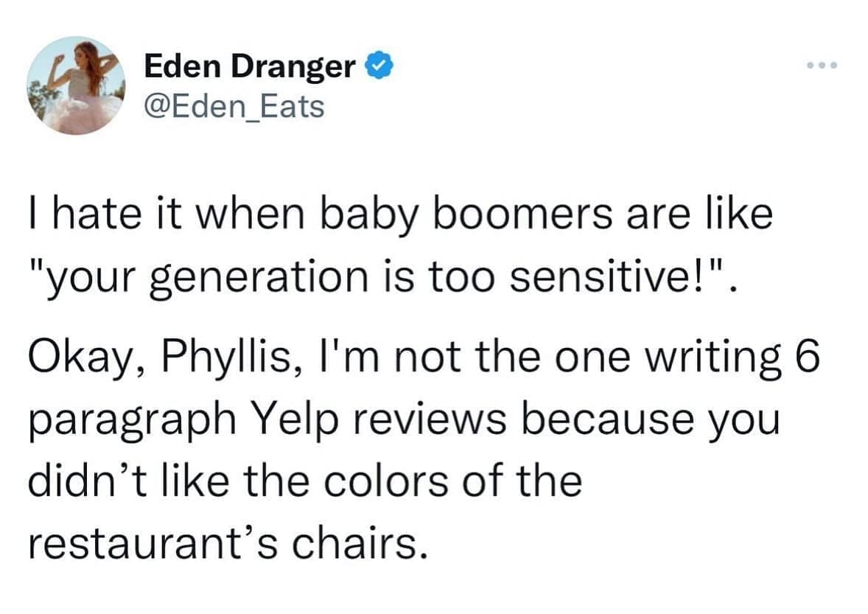Open Eden Dranger's profile picture

click(76, 85)
